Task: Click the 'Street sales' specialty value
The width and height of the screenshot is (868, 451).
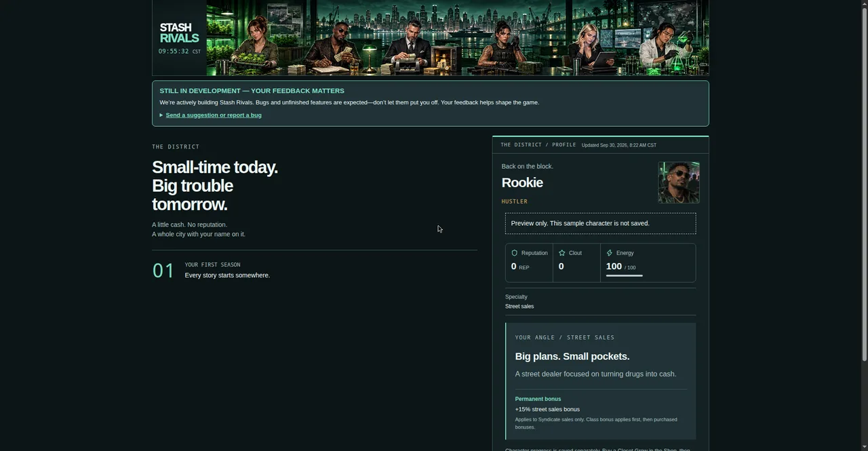Action: 519,307
